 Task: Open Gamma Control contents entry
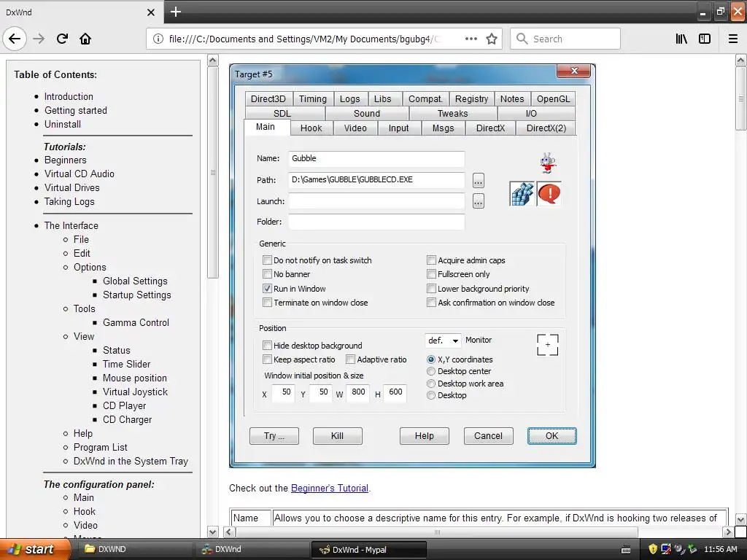point(136,322)
